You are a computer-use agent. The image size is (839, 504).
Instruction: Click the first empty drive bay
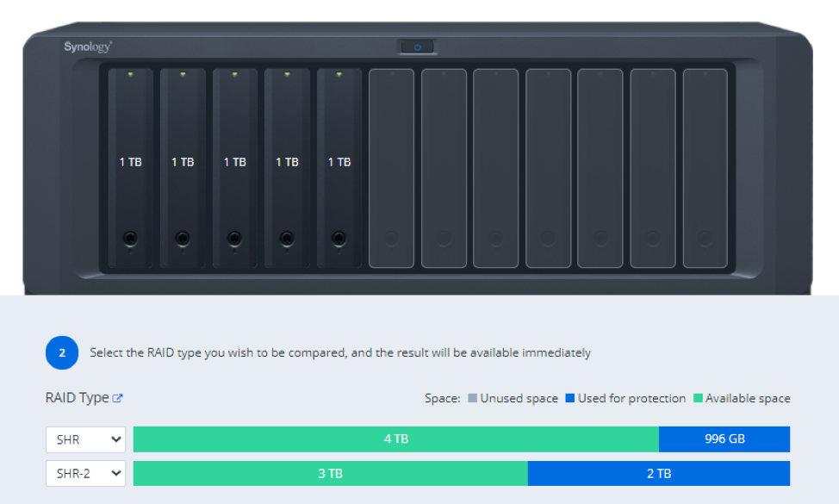pyautogui.click(x=391, y=168)
